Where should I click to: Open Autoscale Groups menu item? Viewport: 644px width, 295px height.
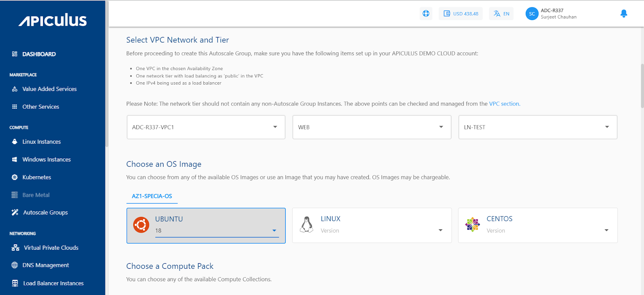45,212
